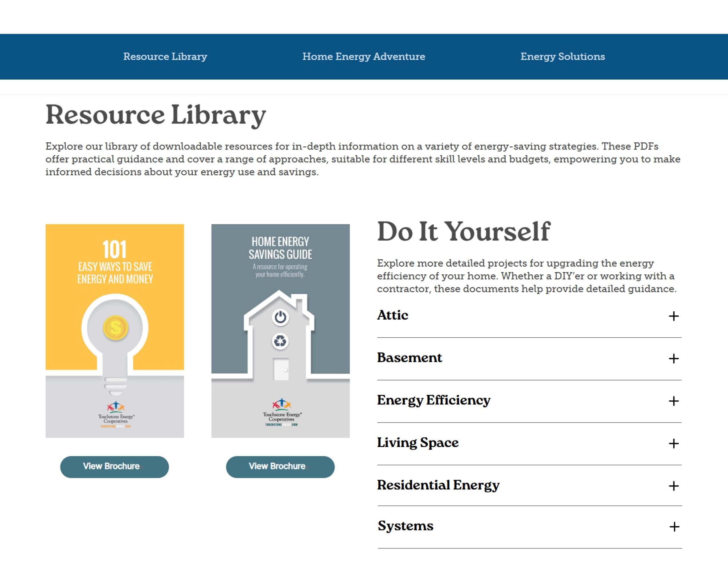Viewport: 728px width, 584px height.
Task: Click the recycle icon on the house graphic
Action: coord(280,341)
